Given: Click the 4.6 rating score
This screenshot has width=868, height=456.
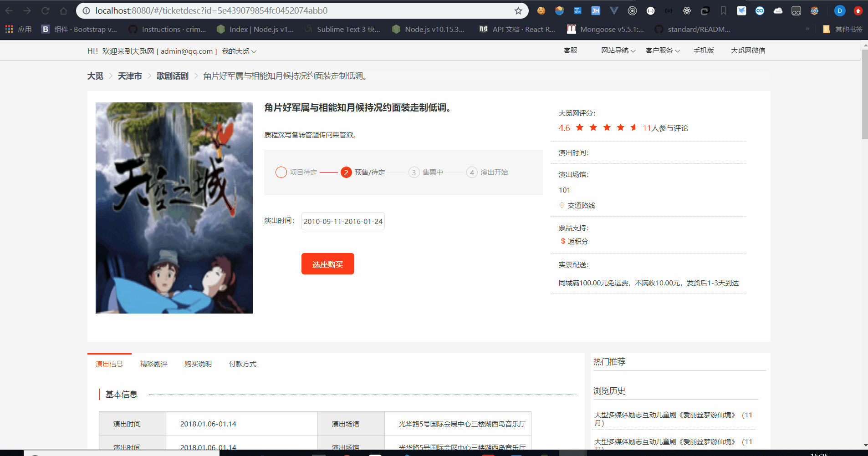Looking at the screenshot, I should 564,128.
